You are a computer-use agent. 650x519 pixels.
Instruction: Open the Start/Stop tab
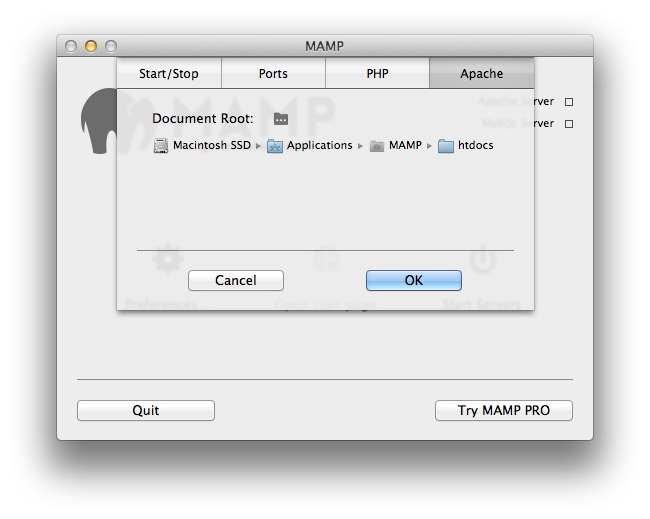[x=169, y=73]
